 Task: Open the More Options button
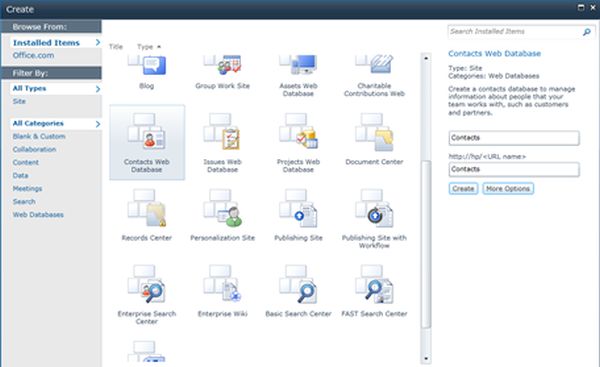click(x=508, y=188)
